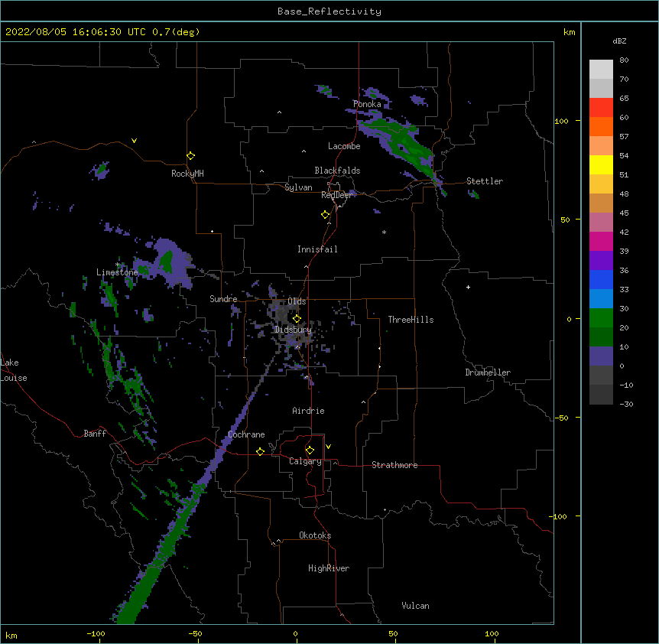Screen dimensions: 659x644
Task: Click the km unit label at bottom left
Action: click(x=11, y=635)
